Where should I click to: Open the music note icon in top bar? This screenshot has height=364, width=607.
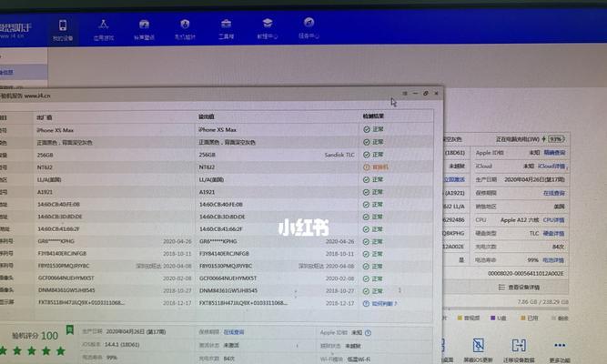[x=309, y=23]
